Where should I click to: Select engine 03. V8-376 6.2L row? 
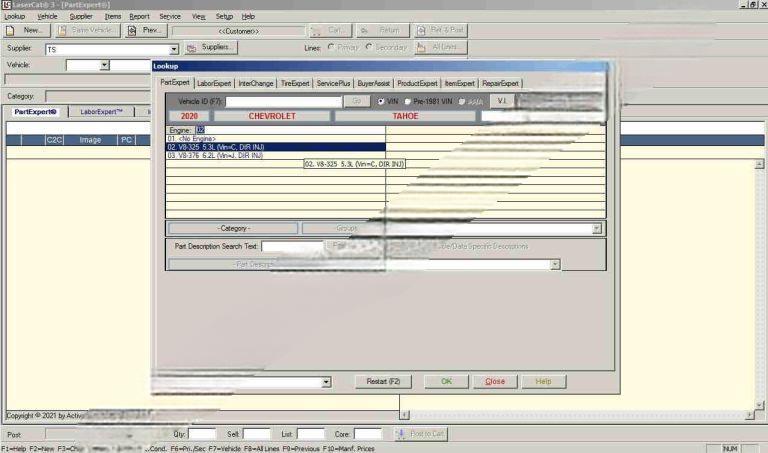click(x=276, y=155)
